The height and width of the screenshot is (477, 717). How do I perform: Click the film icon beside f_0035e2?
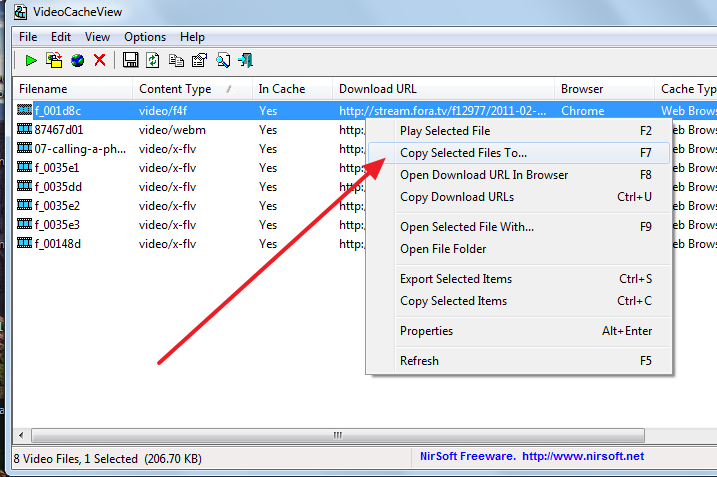[25, 205]
